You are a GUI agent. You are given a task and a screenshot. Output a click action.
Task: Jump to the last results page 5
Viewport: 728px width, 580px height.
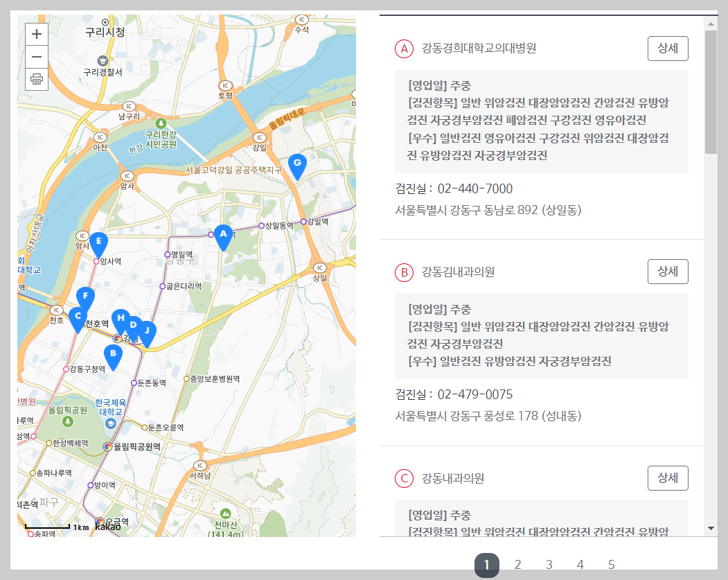pos(611,564)
